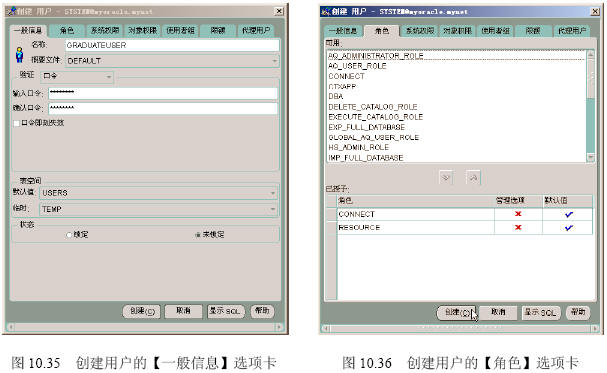This screenshot has width=607, height=373.
Task: Click the 输入口令 password field
Action: click(x=163, y=93)
